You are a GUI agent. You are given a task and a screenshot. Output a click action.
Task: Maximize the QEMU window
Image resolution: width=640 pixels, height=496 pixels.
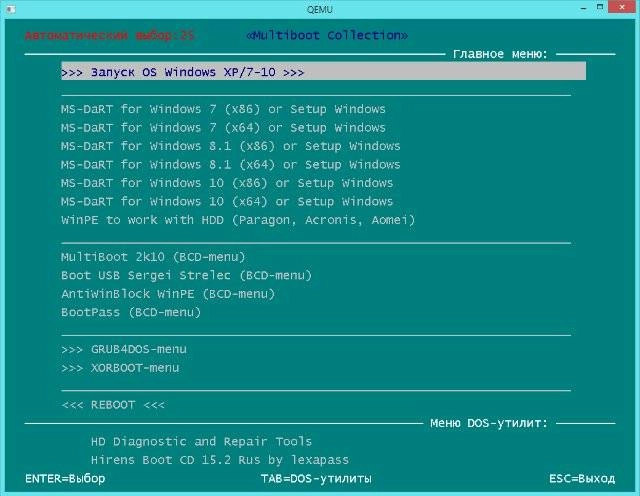600,7
